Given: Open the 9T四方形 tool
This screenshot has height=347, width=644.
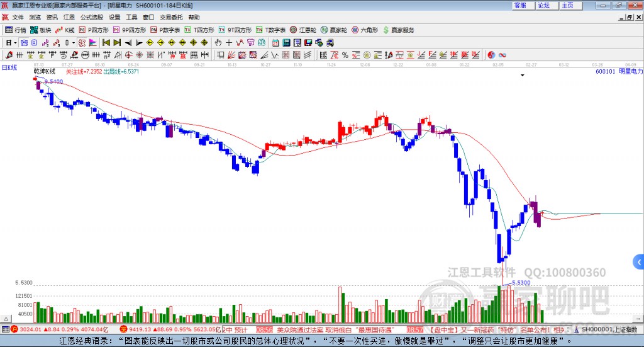Looking at the screenshot, I should point(235,30).
